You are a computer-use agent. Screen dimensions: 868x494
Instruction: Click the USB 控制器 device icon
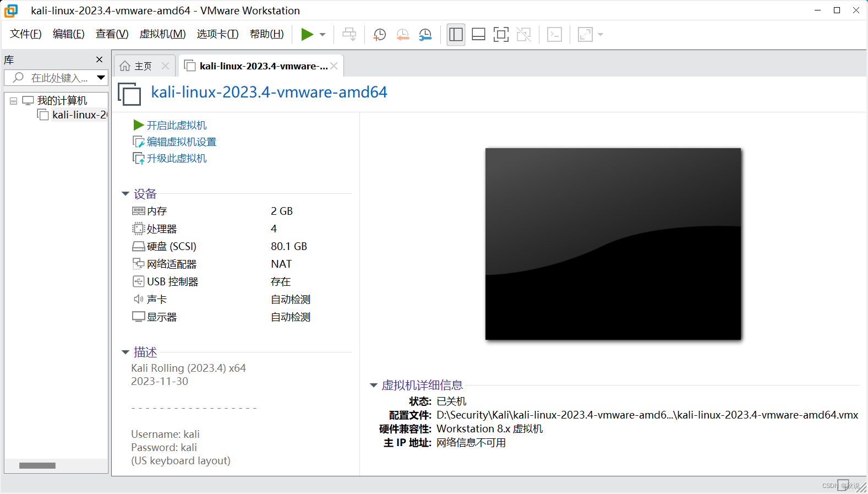point(138,281)
